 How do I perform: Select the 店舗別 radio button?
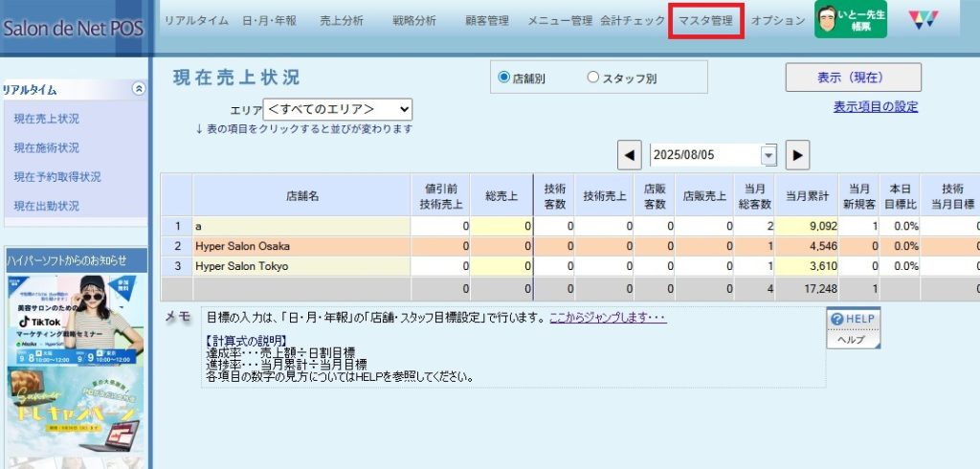coord(503,78)
